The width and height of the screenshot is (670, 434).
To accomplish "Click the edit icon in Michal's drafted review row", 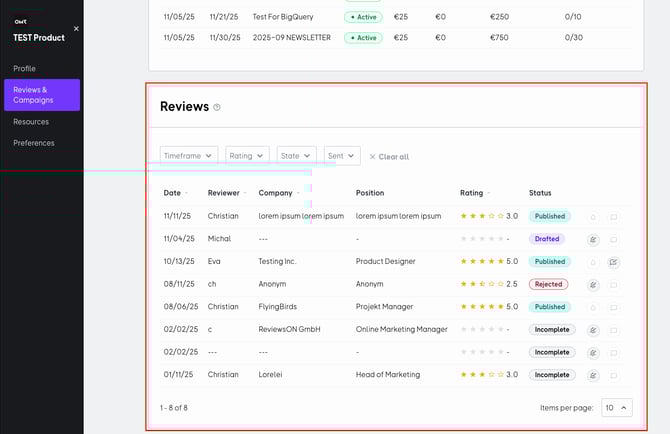I will coord(593,239).
